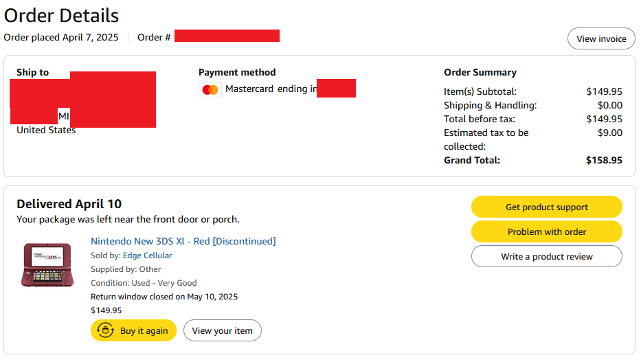The width and height of the screenshot is (641, 364).
Task: Open Nintendo New 3DS Xl - Red product link
Action: (x=183, y=241)
